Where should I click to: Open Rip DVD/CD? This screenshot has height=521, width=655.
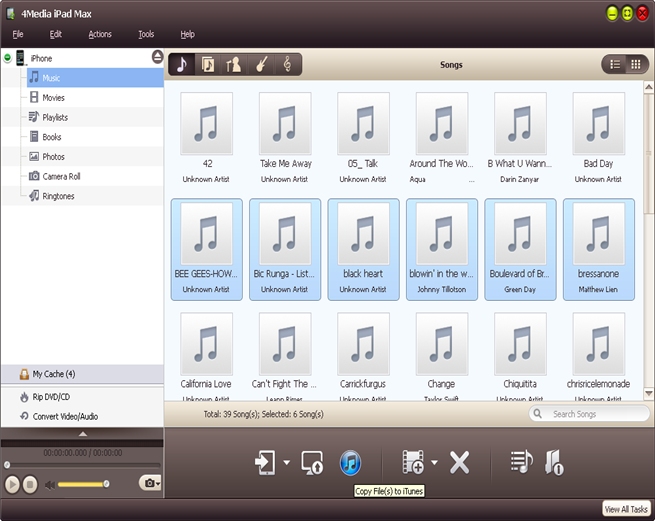51,397
